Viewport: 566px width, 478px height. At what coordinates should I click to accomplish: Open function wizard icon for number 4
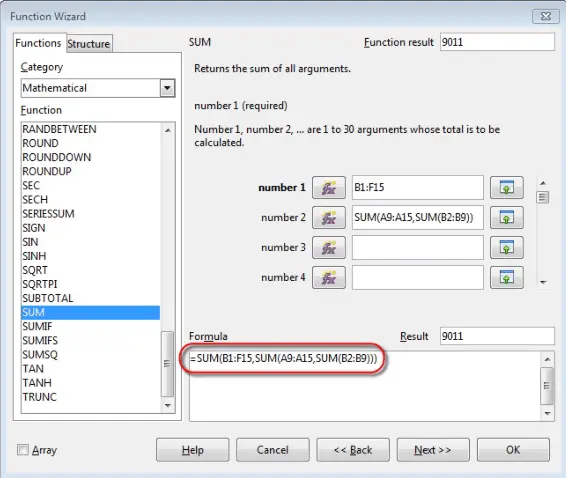point(328,278)
